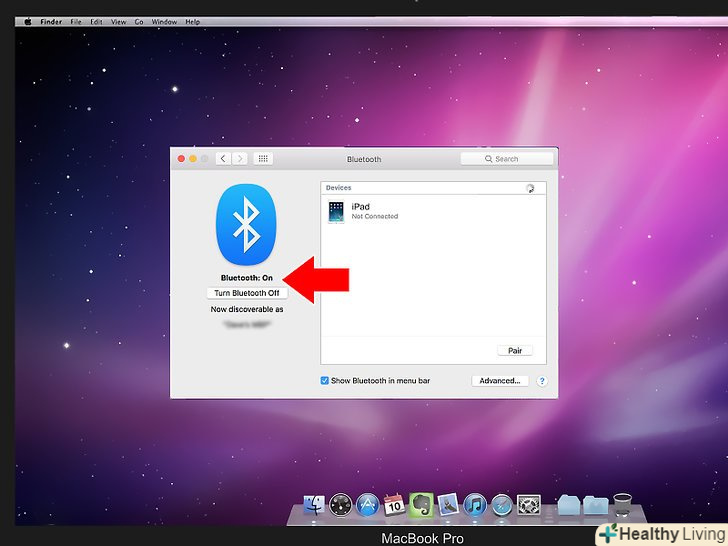Click the Pair button
728x546 pixels.
pos(515,351)
